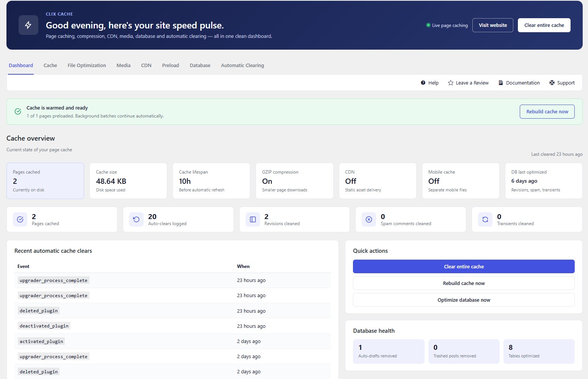Image resolution: width=588 pixels, height=379 pixels.
Task: Click the 20 Auto-clears logged value
Action: click(x=152, y=216)
